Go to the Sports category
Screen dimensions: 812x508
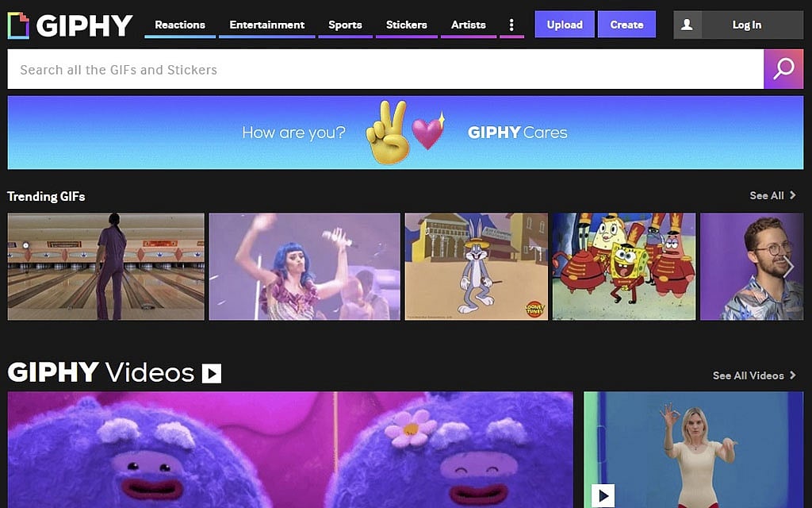pyautogui.click(x=345, y=25)
